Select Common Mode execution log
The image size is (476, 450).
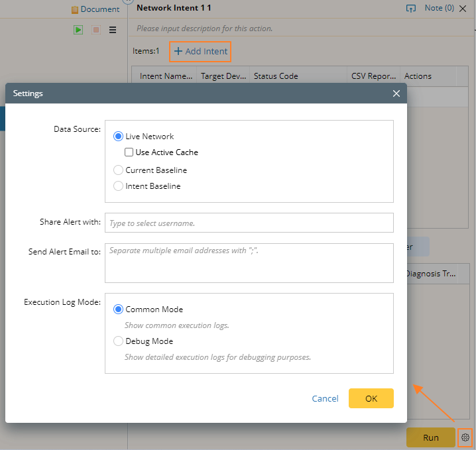click(x=119, y=309)
